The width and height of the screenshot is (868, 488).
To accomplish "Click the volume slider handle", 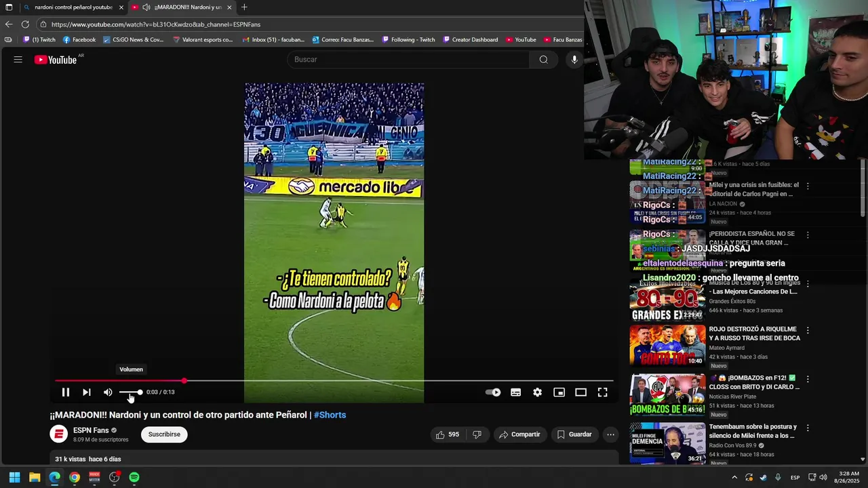I will 140,392.
